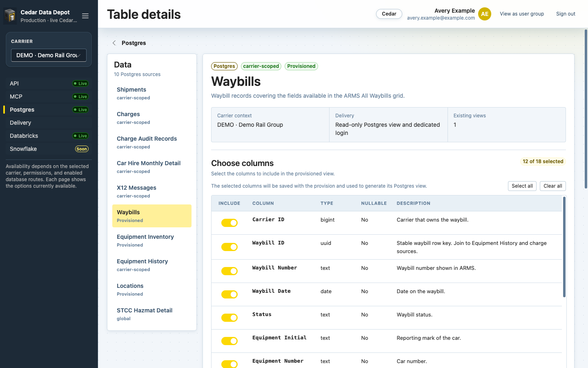
Task: Open the Charge Audit Records source
Action: point(152,142)
